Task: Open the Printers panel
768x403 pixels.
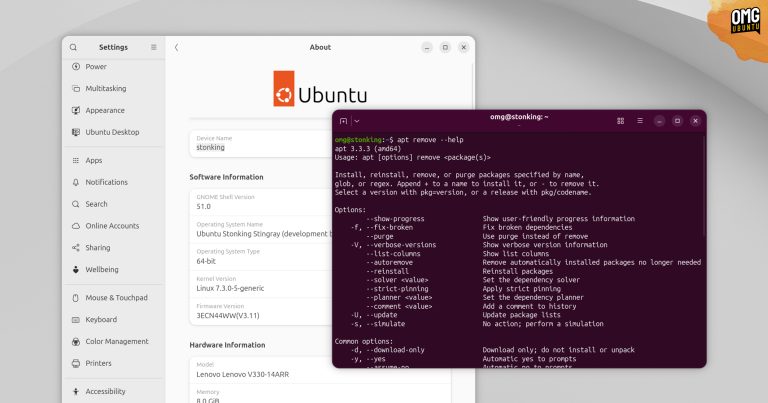Action: pos(114,363)
